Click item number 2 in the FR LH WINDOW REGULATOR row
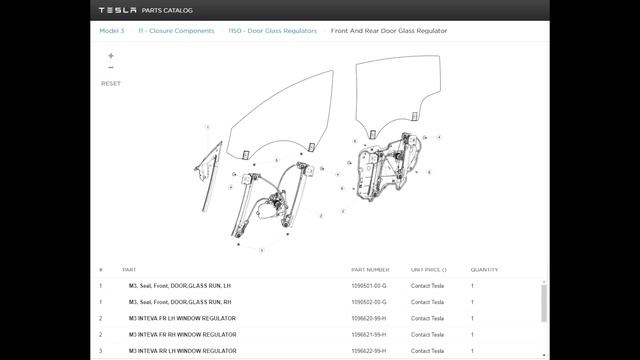 (x=101, y=318)
